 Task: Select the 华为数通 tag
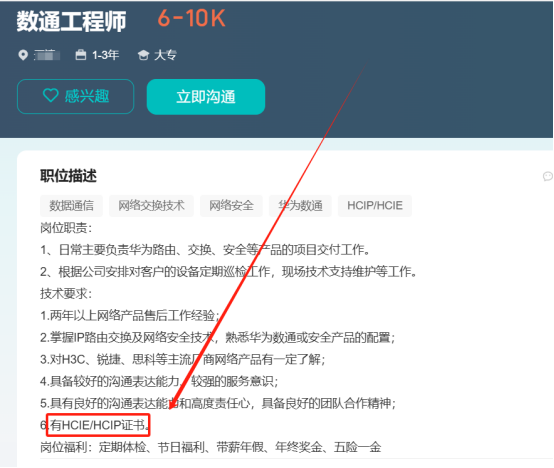coord(300,206)
